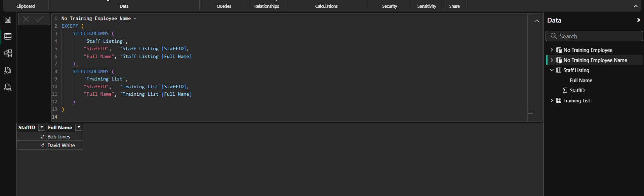Place cursor on empty line 14 of formula
Screen dimensions: 644x196
[292, 117]
